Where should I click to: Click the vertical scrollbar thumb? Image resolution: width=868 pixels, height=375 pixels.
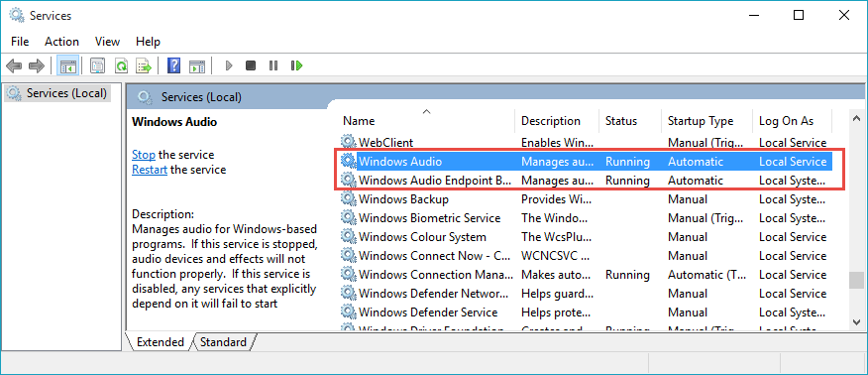pyautogui.click(x=856, y=281)
